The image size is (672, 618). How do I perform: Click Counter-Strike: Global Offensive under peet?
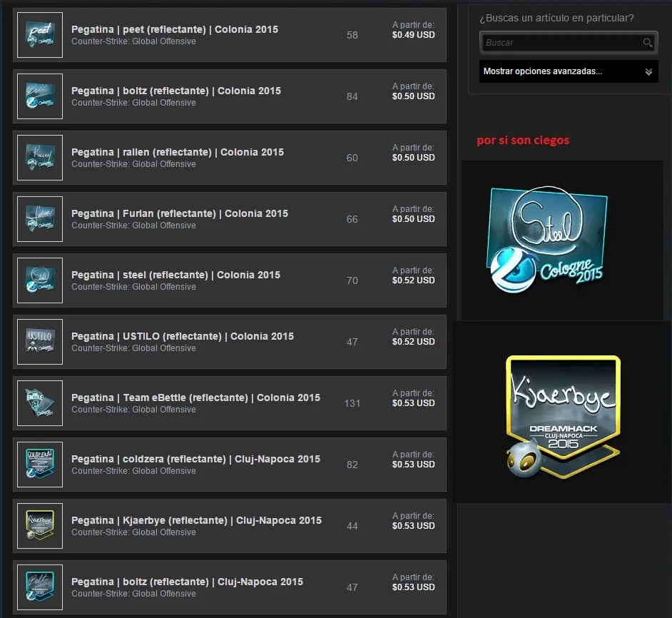click(133, 41)
